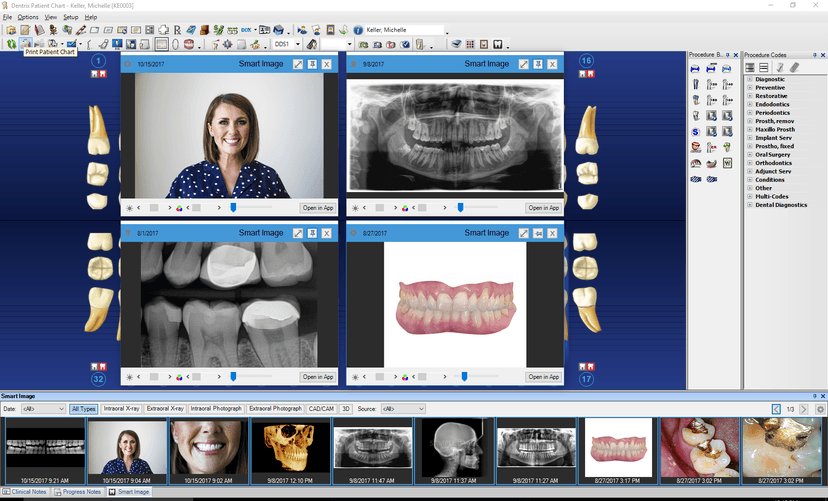Expand the 10/15/2017 portrait Smart Image window
The height and width of the screenshot is (501, 828).
[x=298, y=64]
